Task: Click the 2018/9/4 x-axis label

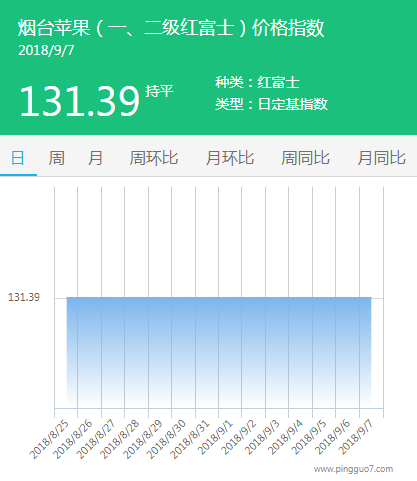Action: pyautogui.click(x=286, y=437)
